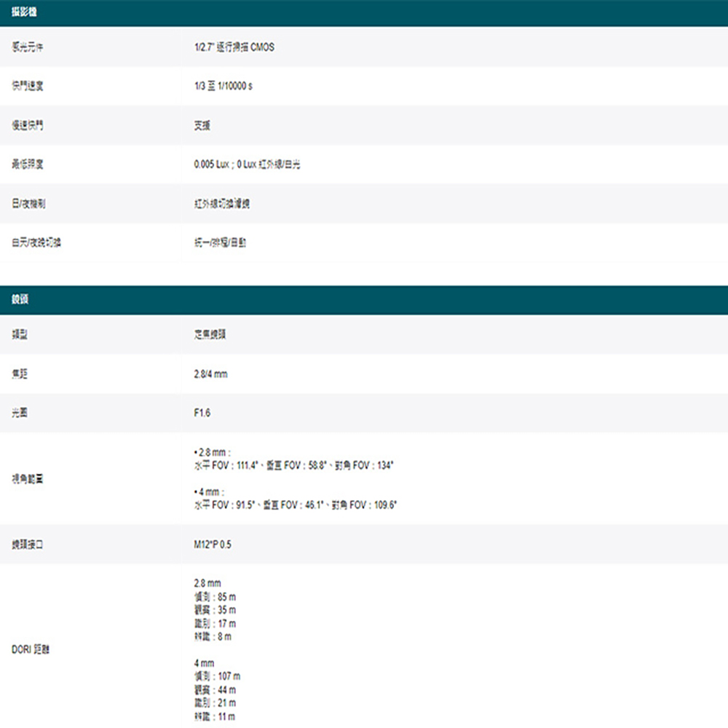This screenshot has width=728, height=728.
Task: Click the 偵測 : 85 m line
Action: pos(215,597)
